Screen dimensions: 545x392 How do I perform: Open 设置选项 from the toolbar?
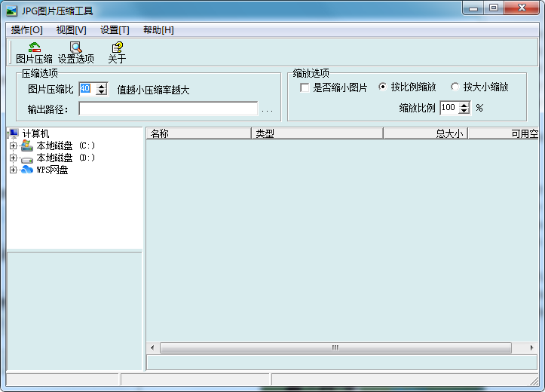pos(75,47)
